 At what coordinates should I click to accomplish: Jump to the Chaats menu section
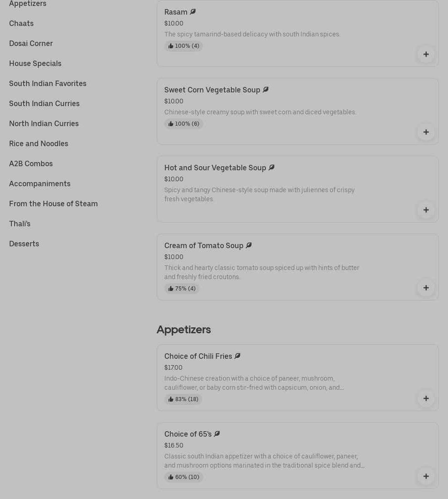click(21, 23)
